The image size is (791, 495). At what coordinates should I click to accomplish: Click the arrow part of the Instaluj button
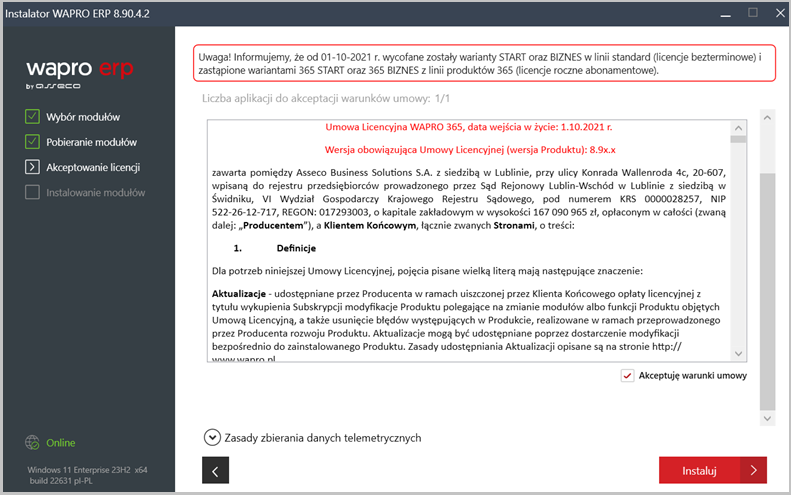pyautogui.click(x=754, y=470)
